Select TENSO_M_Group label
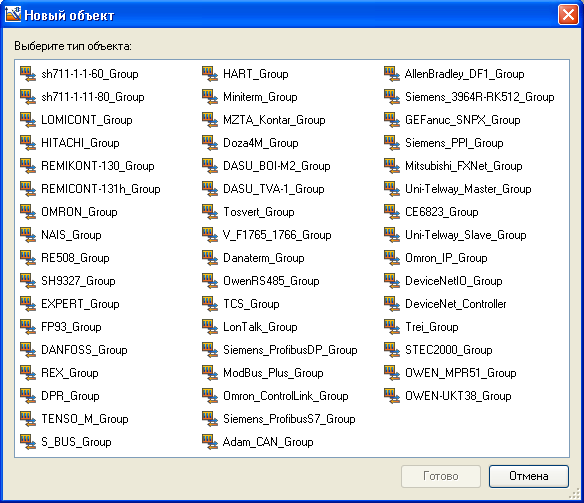This screenshot has height=503, width=584. click(85, 419)
